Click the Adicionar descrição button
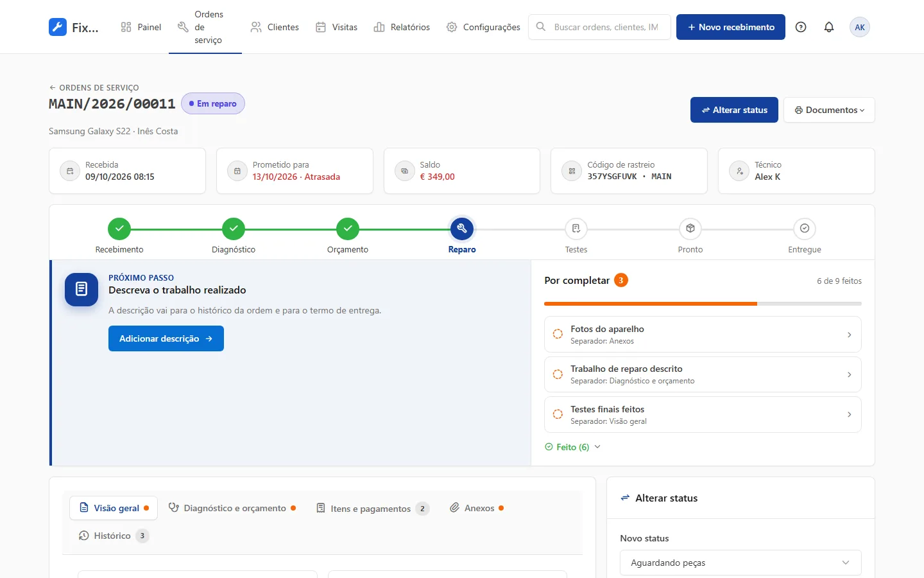Screen dimensions: 924x578 [x=166, y=338]
